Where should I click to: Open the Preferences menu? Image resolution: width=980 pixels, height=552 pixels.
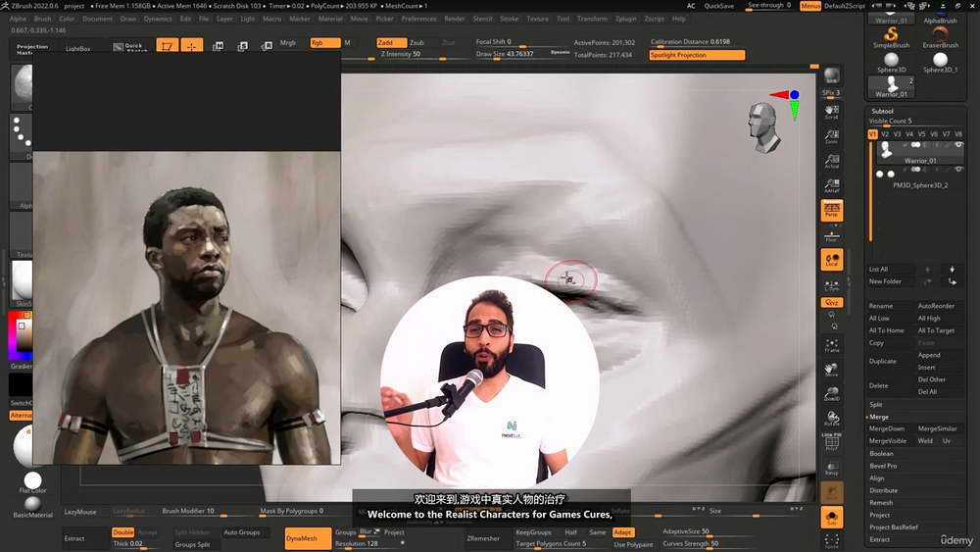[x=418, y=19]
